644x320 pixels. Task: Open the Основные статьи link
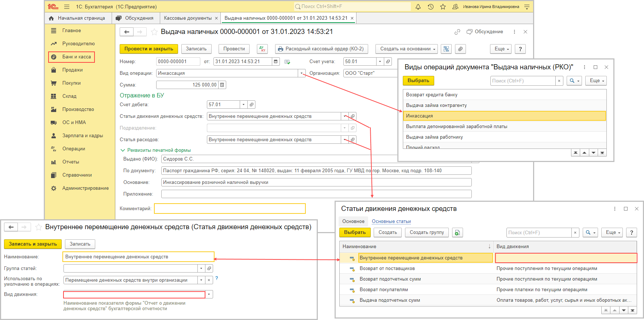click(391, 221)
